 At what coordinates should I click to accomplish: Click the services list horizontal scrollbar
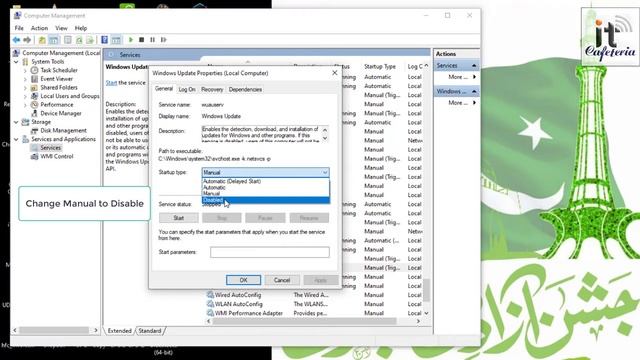point(304,322)
